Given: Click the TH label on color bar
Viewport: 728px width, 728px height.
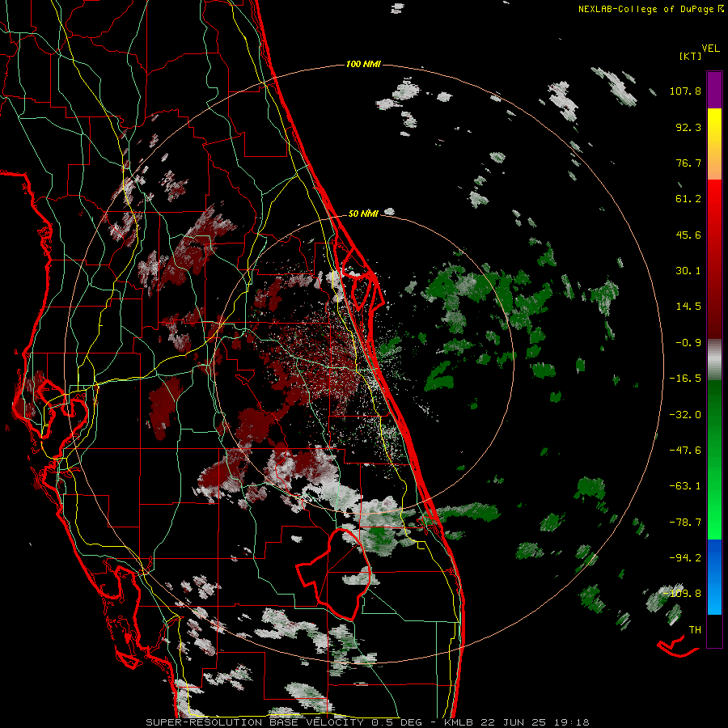Looking at the screenshot, I should click(x=695, y=630).
